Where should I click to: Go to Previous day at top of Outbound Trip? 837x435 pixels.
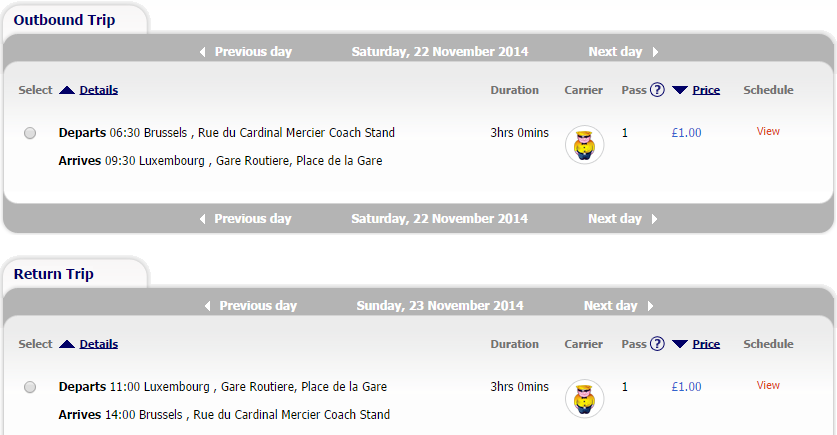(246, 52)
